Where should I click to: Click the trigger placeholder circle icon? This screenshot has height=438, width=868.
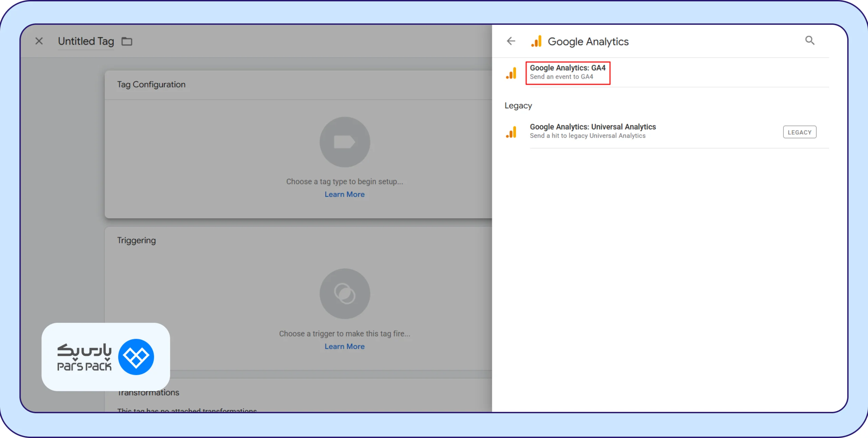coord(345,294)
